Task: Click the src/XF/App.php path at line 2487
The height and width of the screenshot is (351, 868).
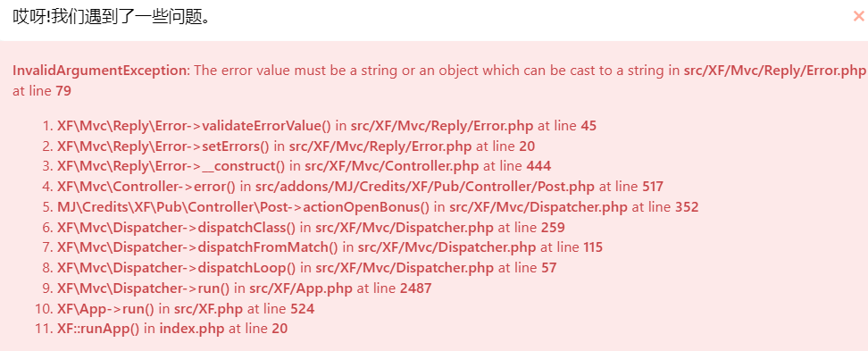Action: (301, 288)
